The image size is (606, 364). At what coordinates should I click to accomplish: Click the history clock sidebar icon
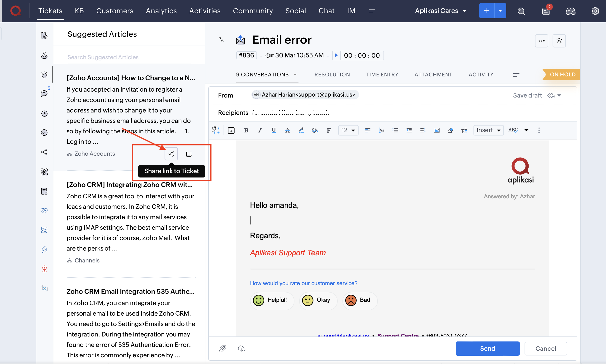pyautogui.click(x=44, y=113)
